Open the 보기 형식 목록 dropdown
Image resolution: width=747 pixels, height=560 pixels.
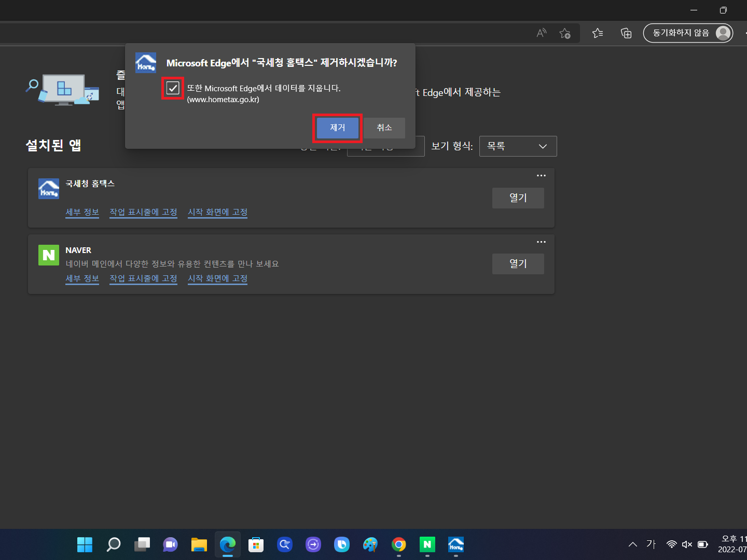click(518, 146)
